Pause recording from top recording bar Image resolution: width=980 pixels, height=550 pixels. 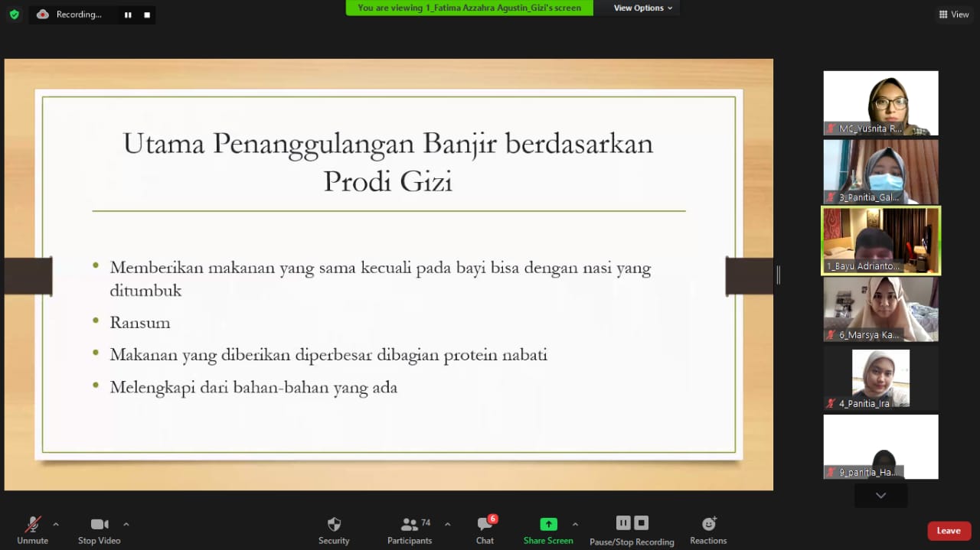pyautogui.click(x=127, y=15)
